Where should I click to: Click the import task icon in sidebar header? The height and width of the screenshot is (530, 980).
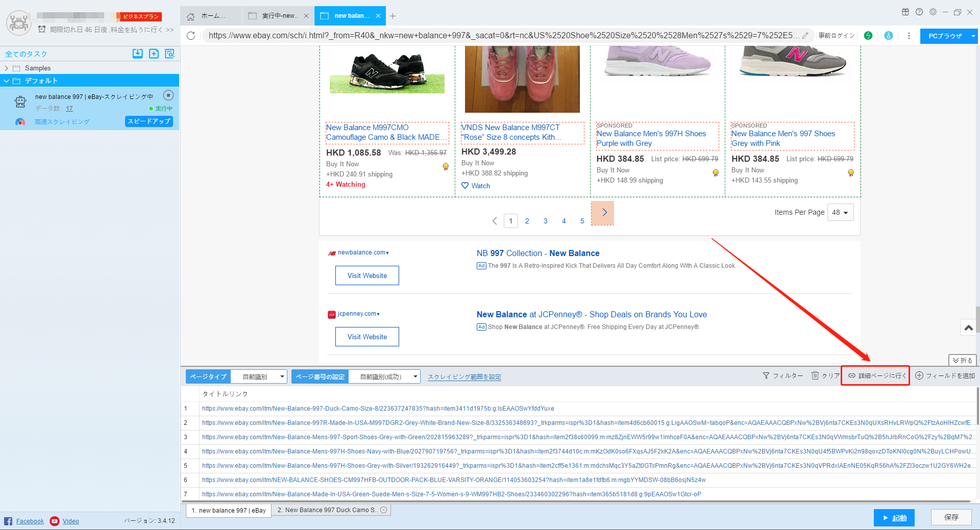137,54
